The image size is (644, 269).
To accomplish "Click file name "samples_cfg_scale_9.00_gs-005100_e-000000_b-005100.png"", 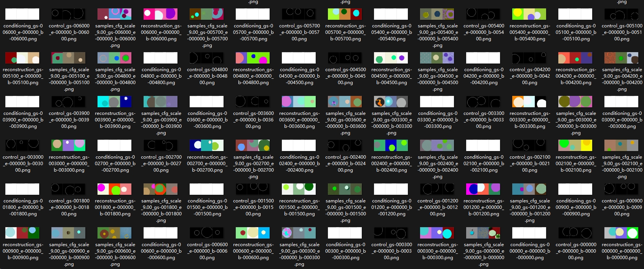I will [x=69, y=80].
